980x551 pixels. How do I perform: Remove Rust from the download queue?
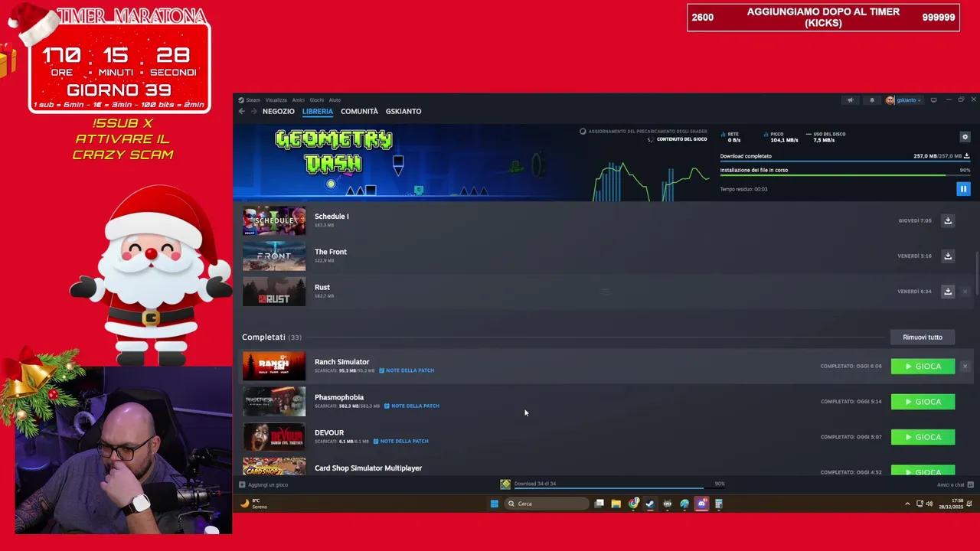coord(965,292)
